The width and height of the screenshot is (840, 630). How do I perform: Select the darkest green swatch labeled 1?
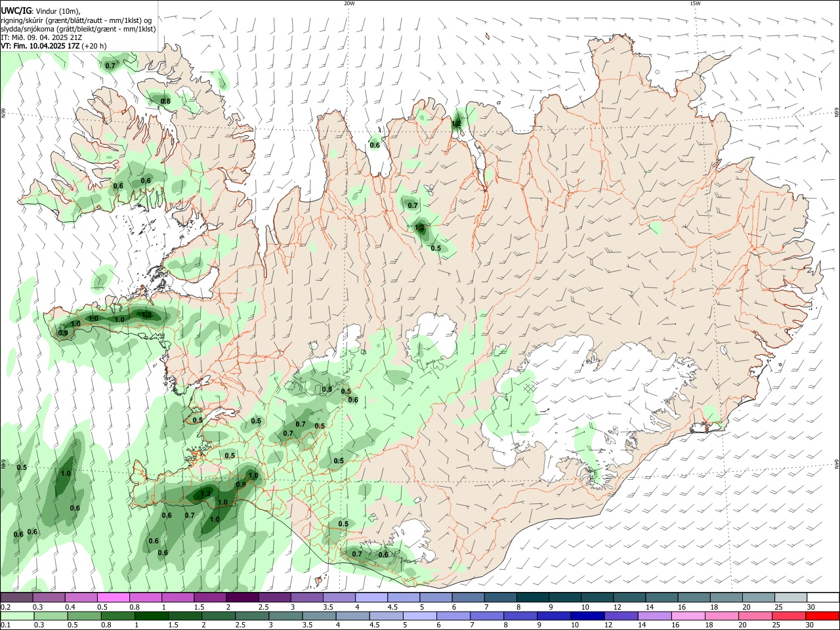[x=152, y=616]
